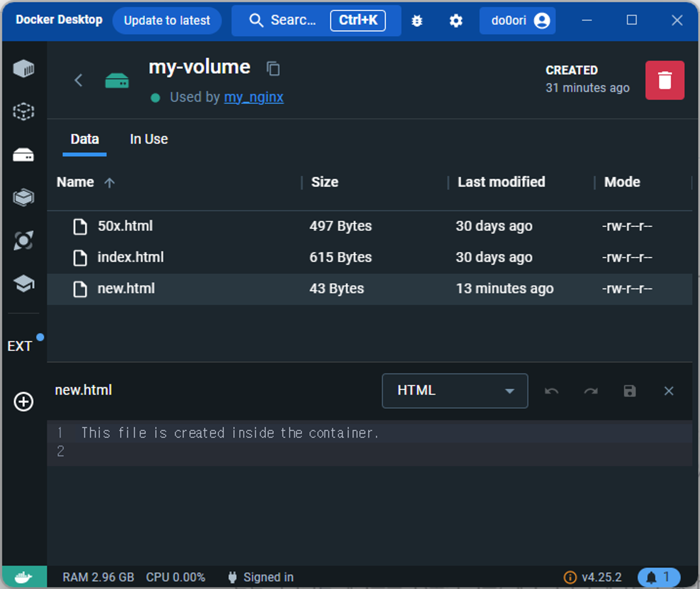This screenshot has width=700, height=589.
Task: Click the file icon beside 50x.html
Action: [80, 227]
